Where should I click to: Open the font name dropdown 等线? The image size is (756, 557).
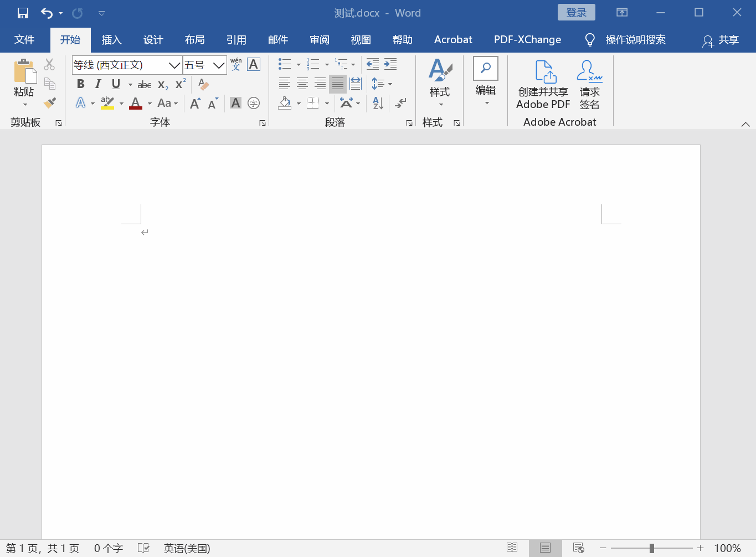click(174, 65)
